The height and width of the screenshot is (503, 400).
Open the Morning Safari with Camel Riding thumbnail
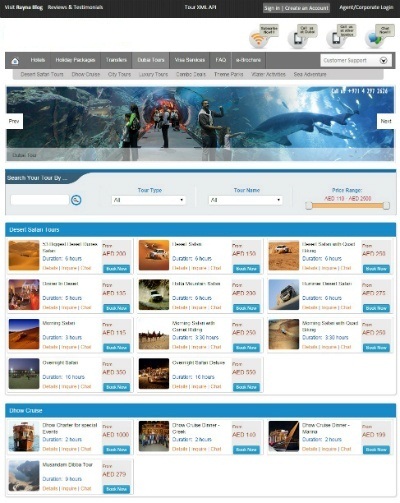pos(154,334)
